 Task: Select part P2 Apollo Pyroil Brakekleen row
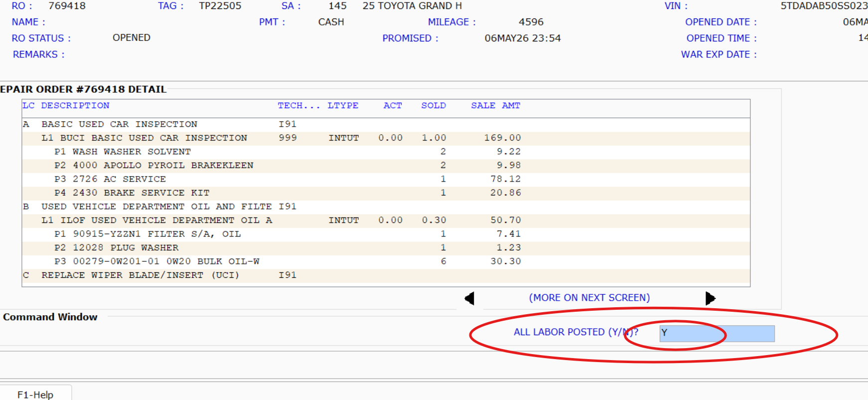[x=386, y=165]
